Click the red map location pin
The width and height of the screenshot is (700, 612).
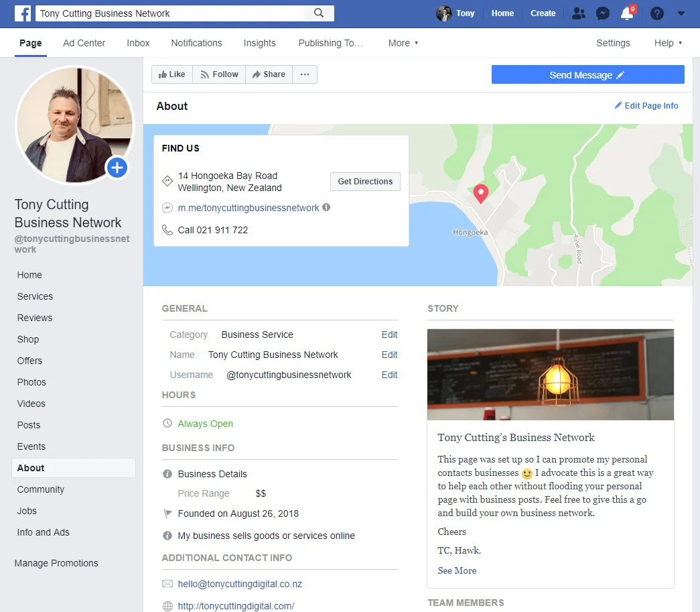coord(481,194)
